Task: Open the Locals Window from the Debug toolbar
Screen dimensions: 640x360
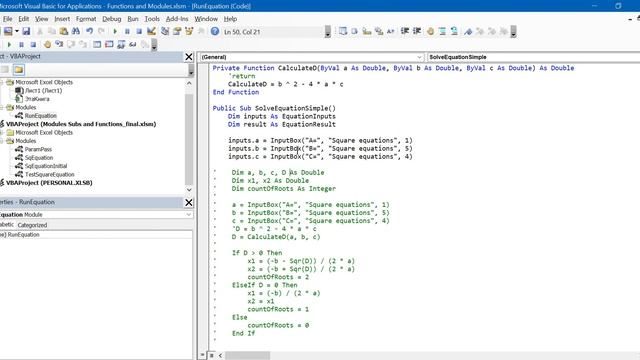Action: point(97,44)
